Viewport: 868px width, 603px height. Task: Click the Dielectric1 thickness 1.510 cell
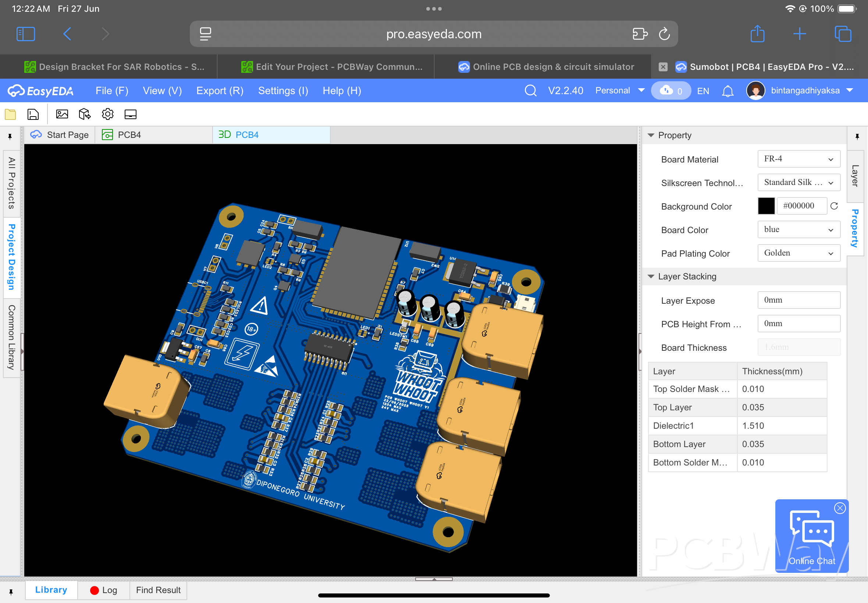click(782, 426)
